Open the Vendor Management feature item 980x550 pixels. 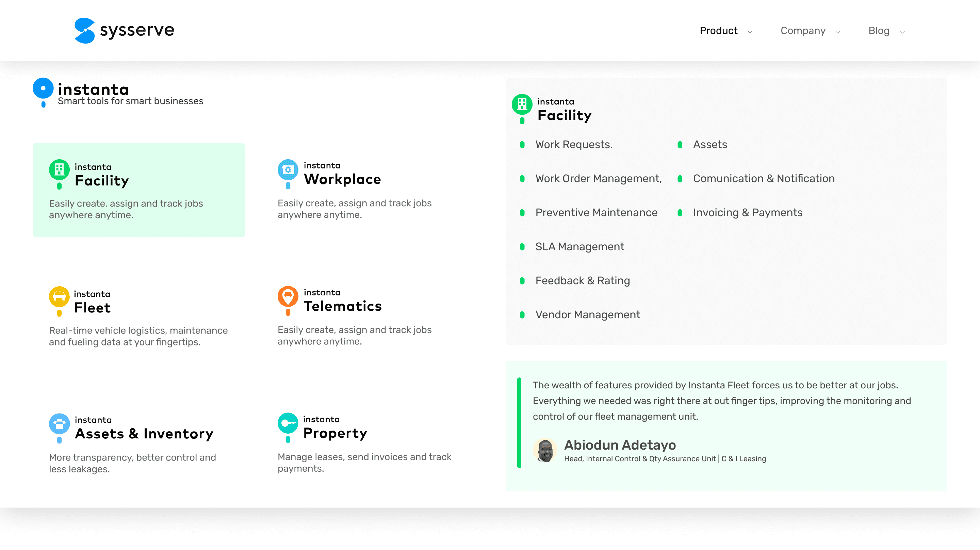tap(587, 314)
